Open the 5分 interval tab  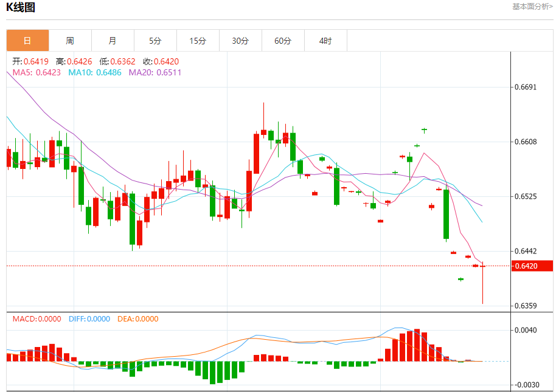[x=155, y=41]
